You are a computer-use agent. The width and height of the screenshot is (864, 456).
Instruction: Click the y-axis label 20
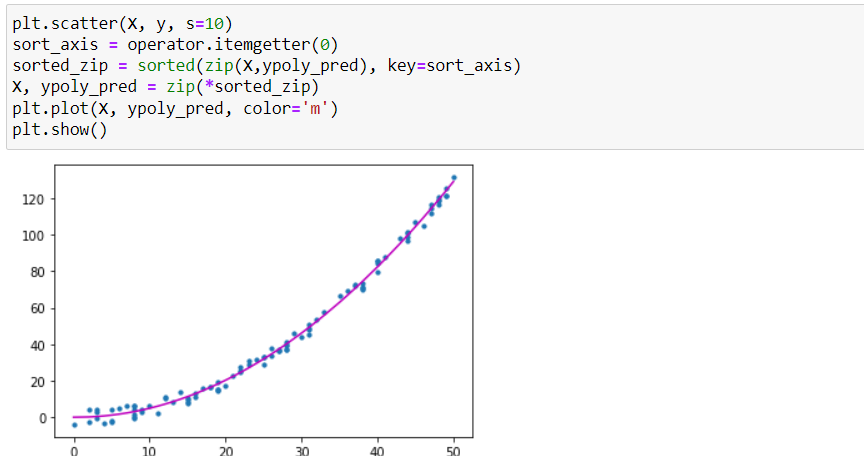[37, 382]
